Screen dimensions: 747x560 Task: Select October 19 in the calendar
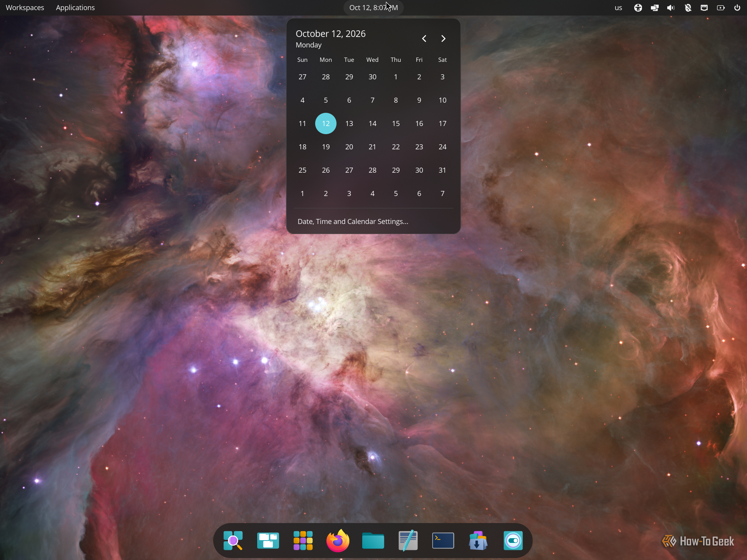coord(326,147)
